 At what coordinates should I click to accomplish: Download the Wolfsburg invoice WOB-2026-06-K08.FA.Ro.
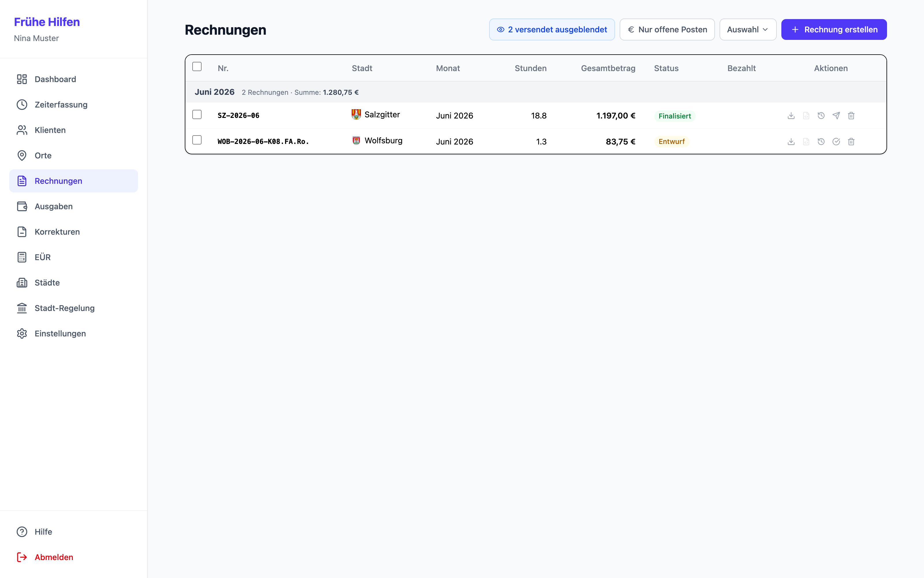[791, 141]
